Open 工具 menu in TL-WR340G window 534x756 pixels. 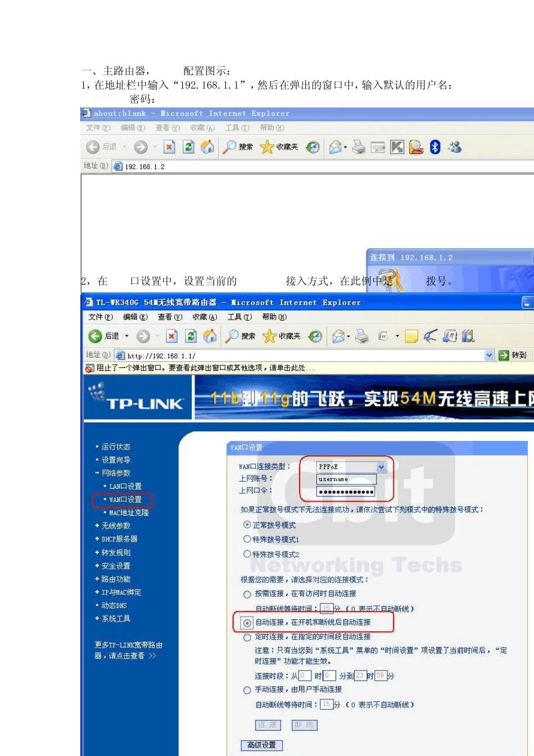coord(239,317)
